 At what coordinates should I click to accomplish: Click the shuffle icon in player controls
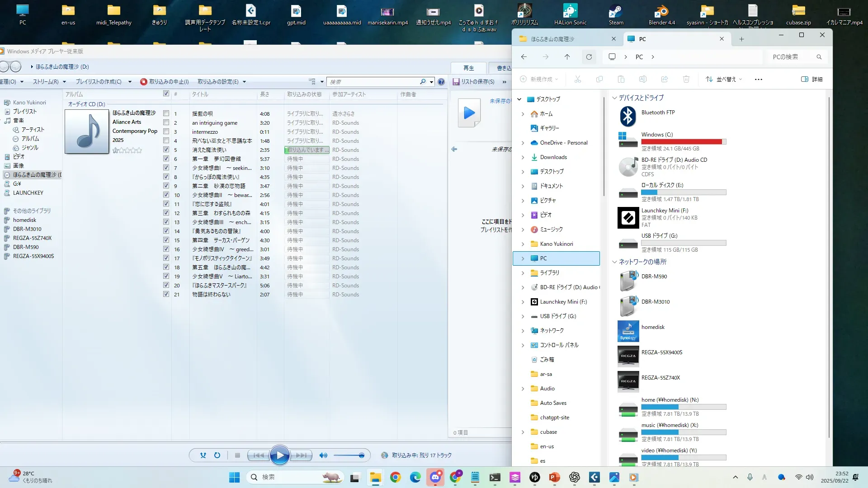[203, 455]
